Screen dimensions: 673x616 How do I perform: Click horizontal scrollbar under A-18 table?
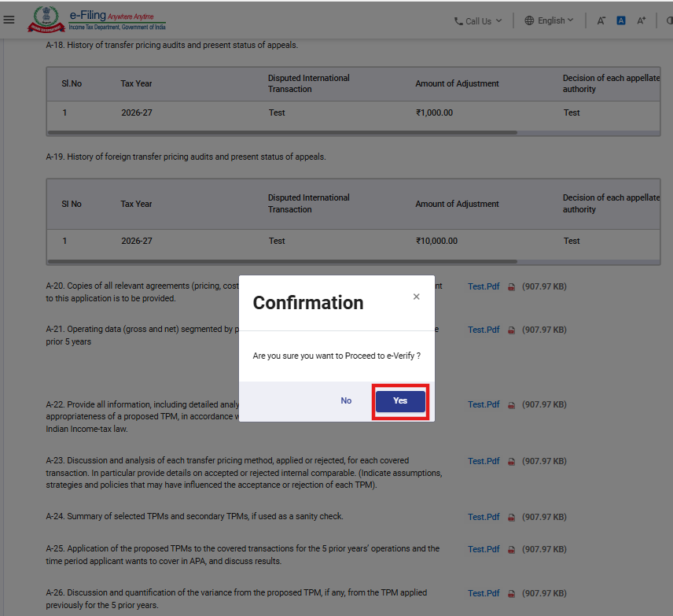281,133
